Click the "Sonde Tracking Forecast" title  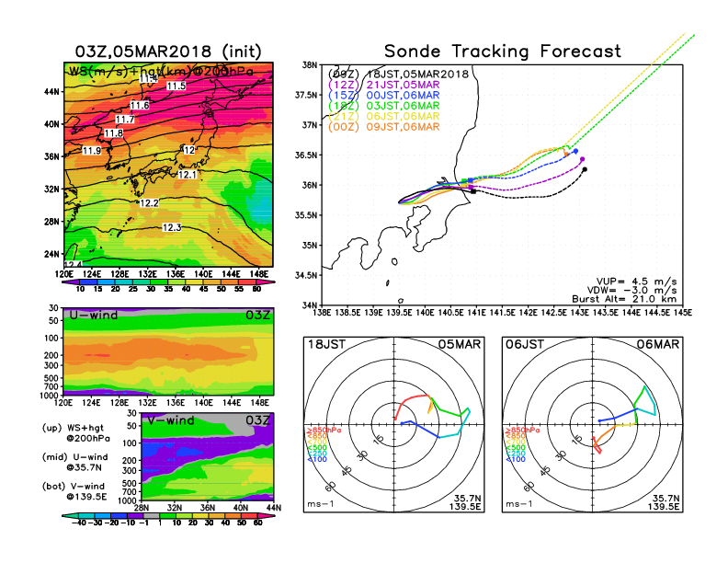click(x=503, y=52)
